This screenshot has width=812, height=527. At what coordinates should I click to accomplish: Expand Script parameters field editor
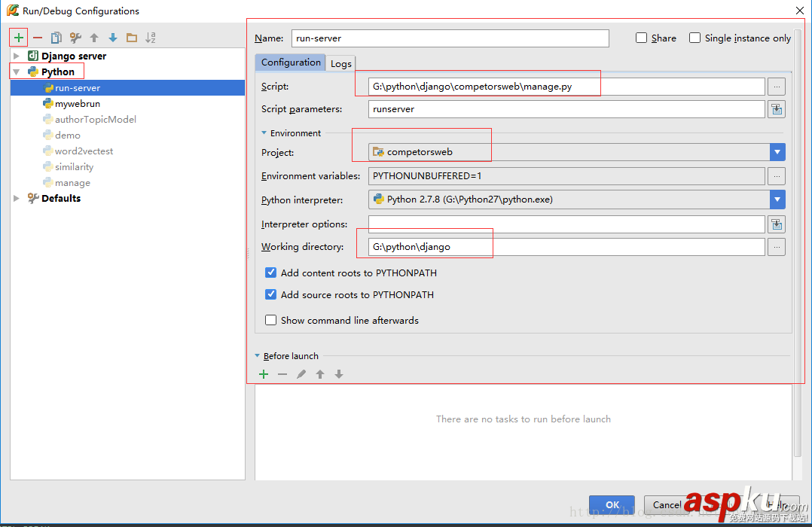point(777,109)
